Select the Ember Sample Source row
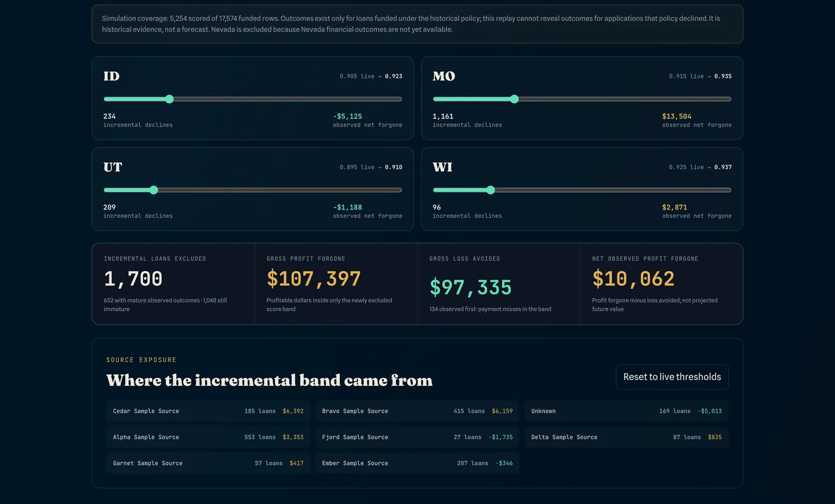 pyautogui.click(x=418, y=463)
